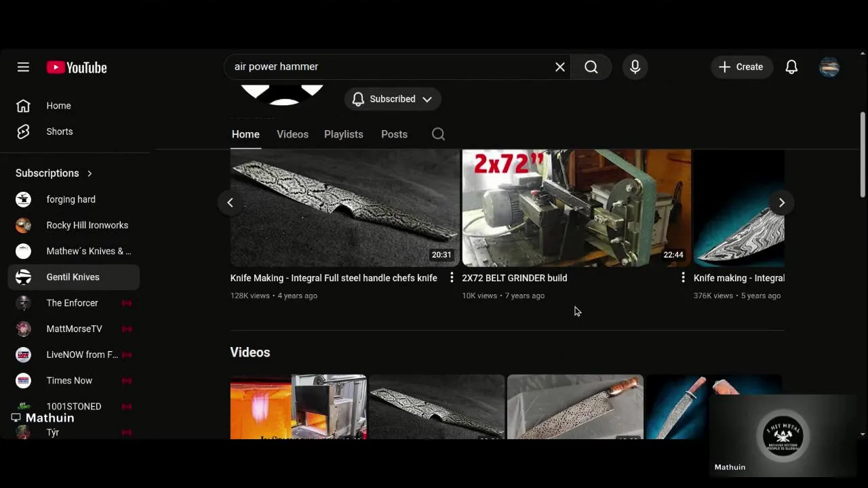Click live indicator next to The Enforcer
Viewport: 868px width, 488px height.
point(126,303)
